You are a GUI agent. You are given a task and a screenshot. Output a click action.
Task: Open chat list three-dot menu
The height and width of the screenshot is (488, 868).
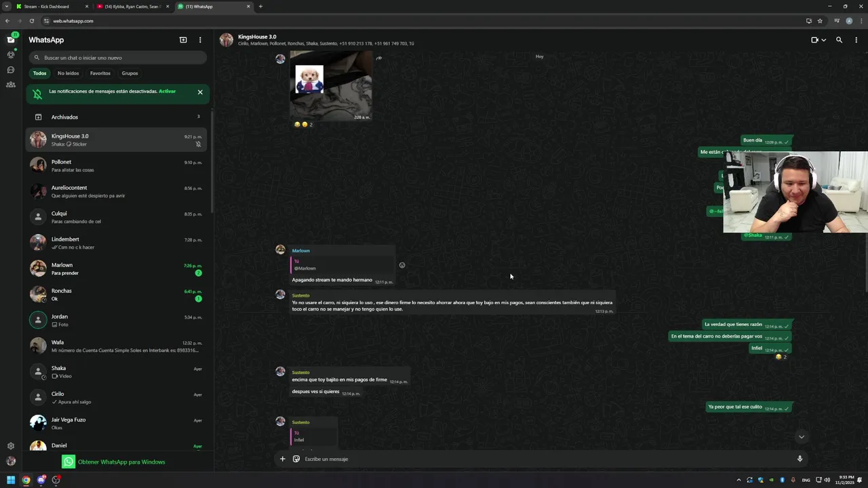tap(200, 40)
